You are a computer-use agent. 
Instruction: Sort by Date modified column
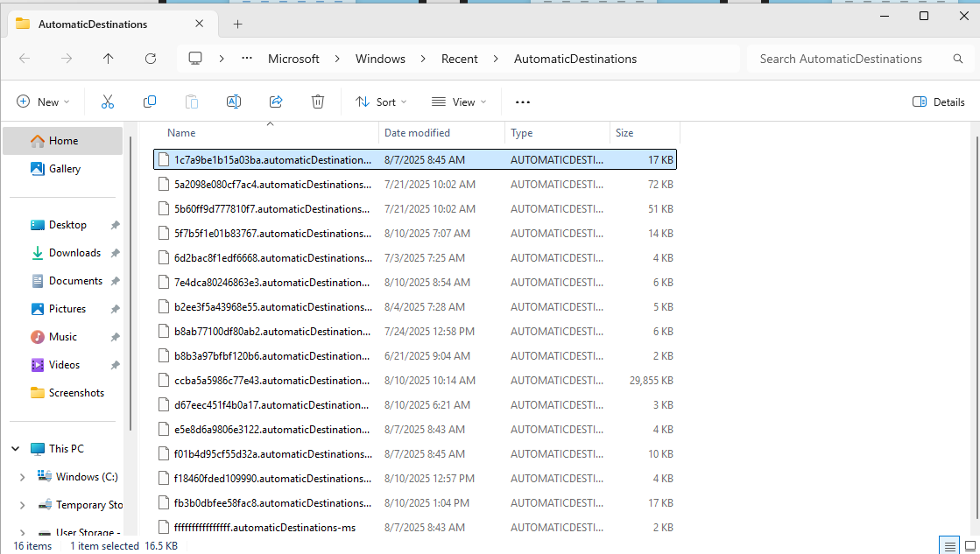(442, 133)
